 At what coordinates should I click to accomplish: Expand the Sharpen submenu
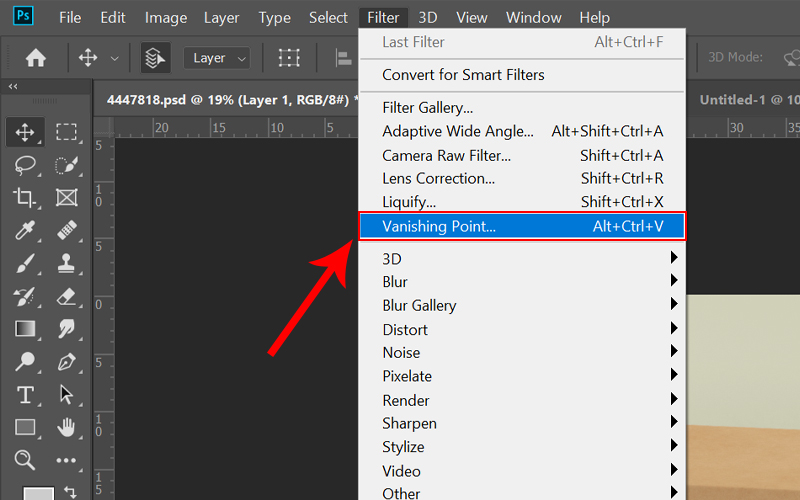click(x=522, y=423)
